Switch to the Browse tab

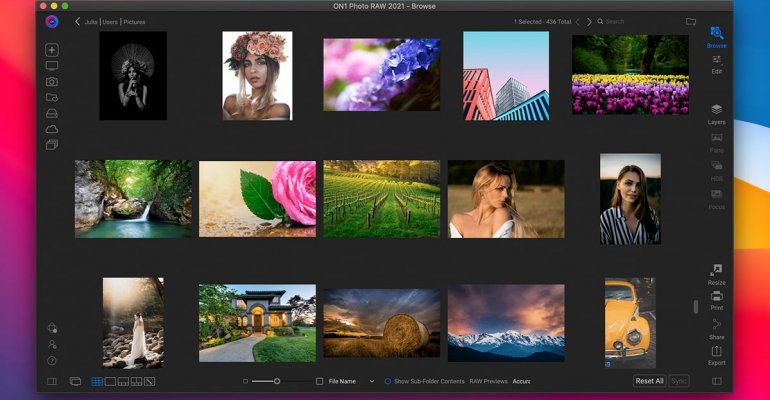click(716, 36)
